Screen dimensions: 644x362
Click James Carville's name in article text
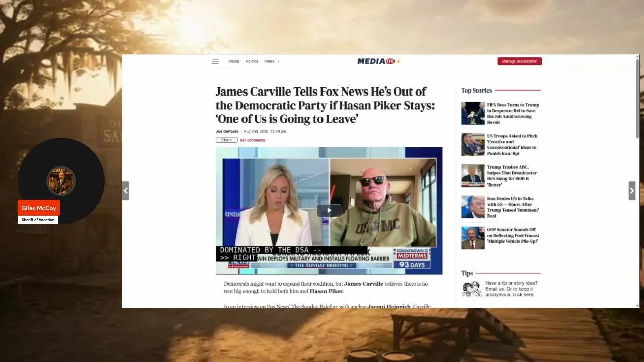coord(364,284)
